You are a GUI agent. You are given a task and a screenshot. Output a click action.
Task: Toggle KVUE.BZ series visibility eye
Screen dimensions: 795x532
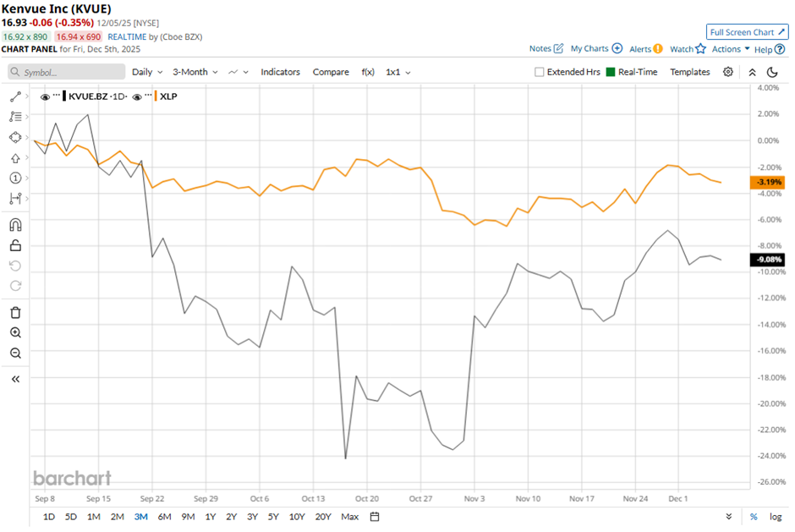point(45,97)
